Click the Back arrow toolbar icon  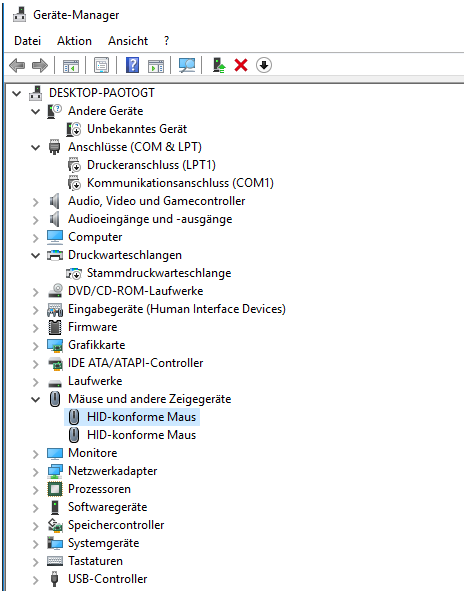point(17,65)
